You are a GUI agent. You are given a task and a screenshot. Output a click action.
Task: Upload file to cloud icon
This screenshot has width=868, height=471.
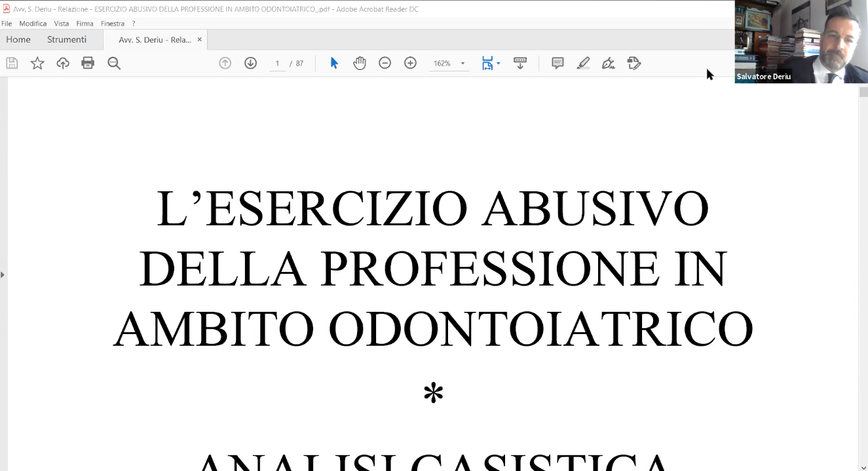click(x=63, y=63)
